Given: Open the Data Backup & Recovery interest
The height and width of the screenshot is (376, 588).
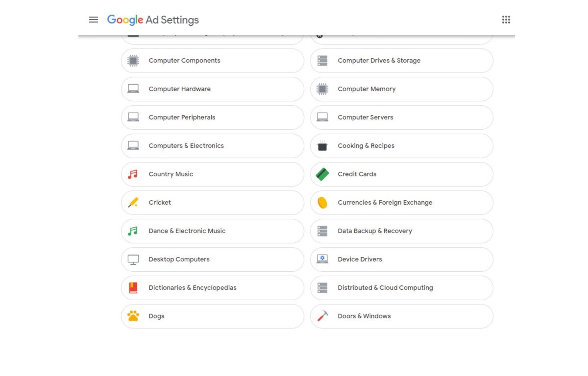Looking at the screenshot, I should [401, 231].
